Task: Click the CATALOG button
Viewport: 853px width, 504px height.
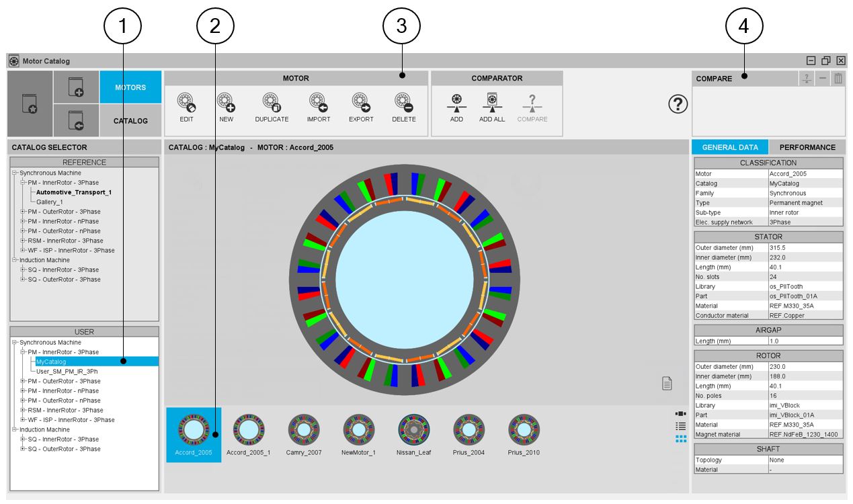Action: (x=130, y=121)
